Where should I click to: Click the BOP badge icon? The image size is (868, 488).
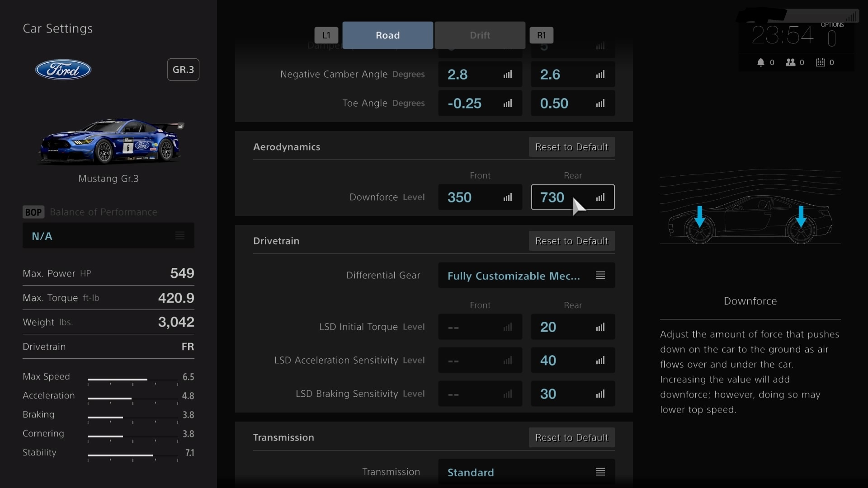[x=33, y=212]
